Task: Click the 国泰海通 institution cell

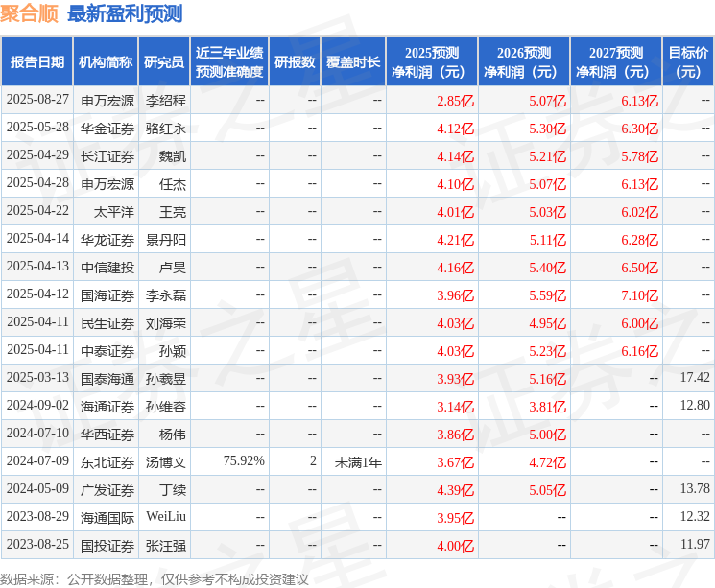Action: [107, 379]
